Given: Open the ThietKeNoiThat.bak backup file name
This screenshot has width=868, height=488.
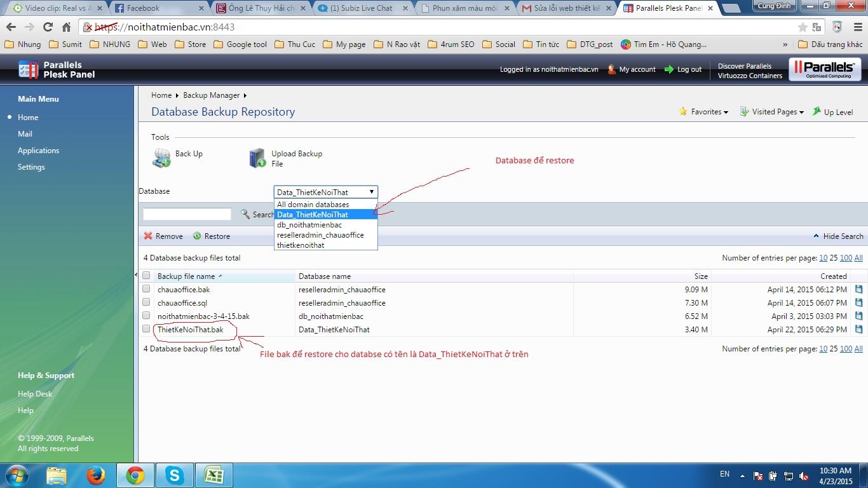Looking at the screenshot, I should coord(190,329).
